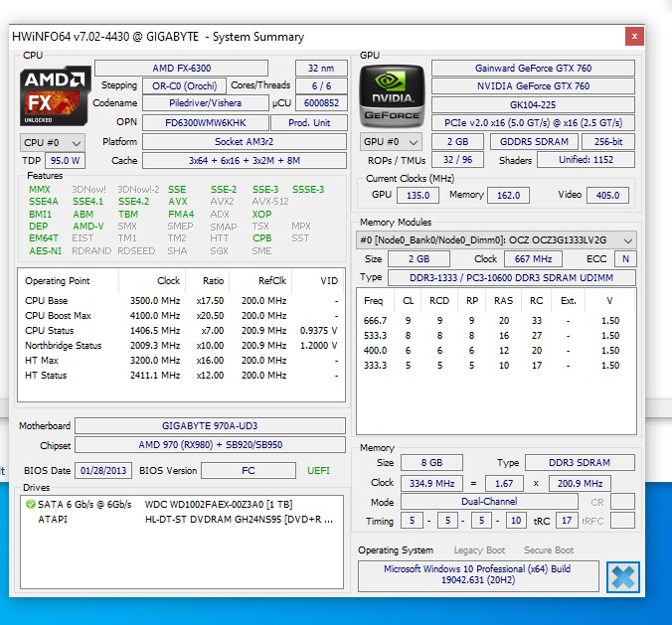The image size is (672, 625).
Task: Click the SSE4A feature label
Action: (44, 202)
